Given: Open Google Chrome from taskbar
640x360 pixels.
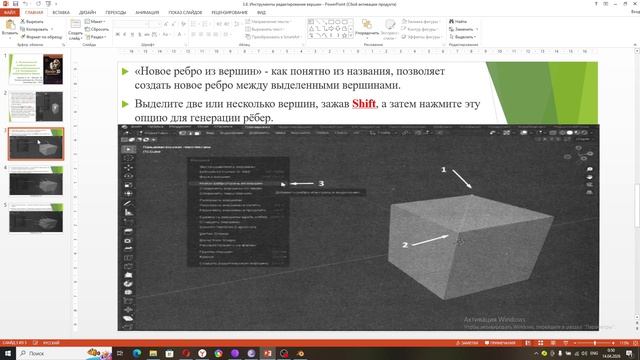Looking at the screenshot, I should 218,353.
